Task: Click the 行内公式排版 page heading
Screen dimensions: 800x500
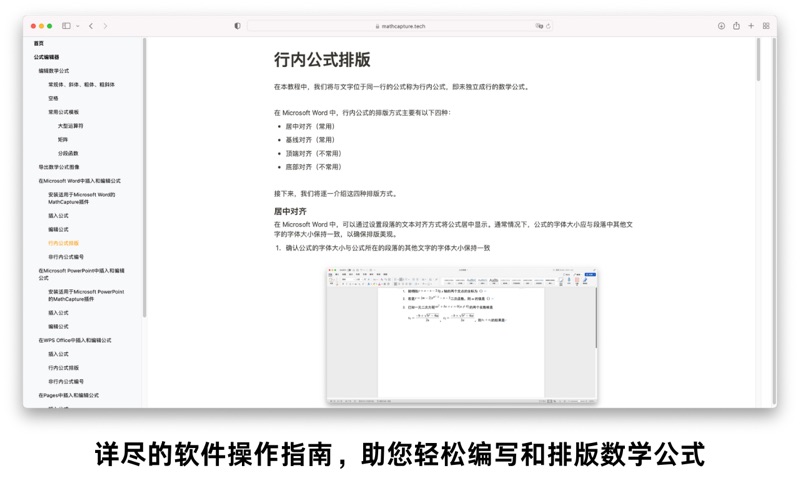Action: point(322,60)
